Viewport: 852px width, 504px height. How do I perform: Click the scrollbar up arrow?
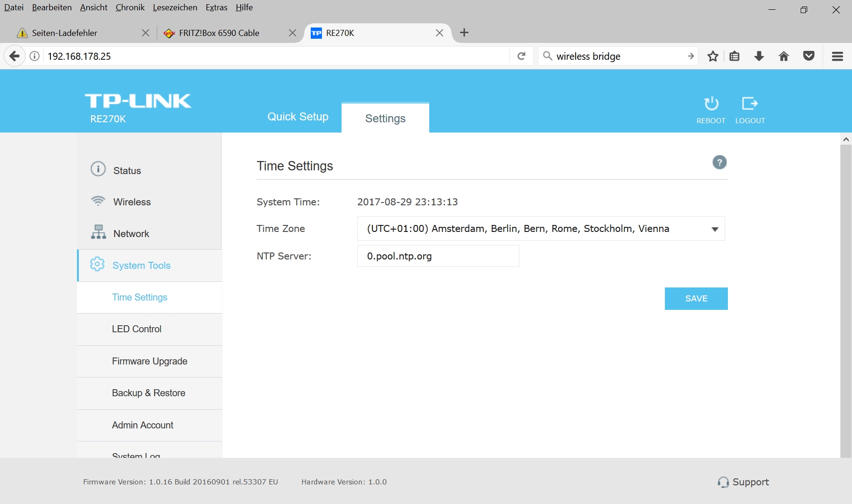[846, 139]
